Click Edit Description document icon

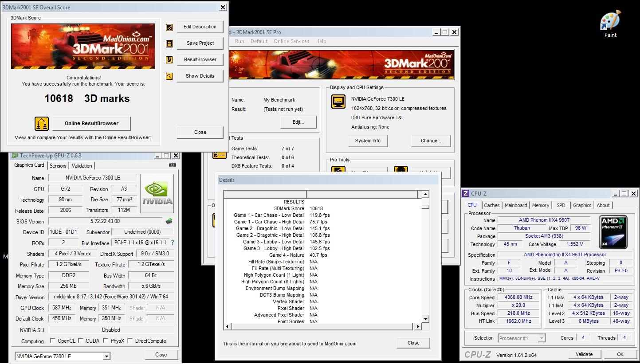(x=169, y=27)
